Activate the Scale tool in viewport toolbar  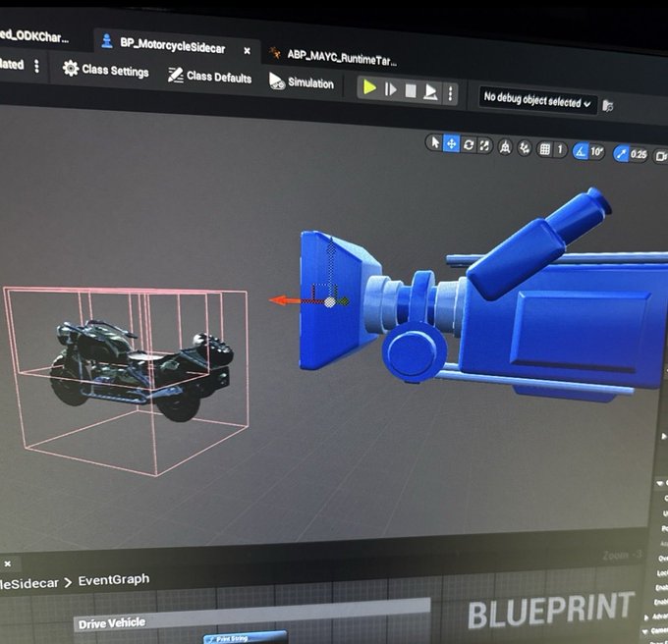484,146
